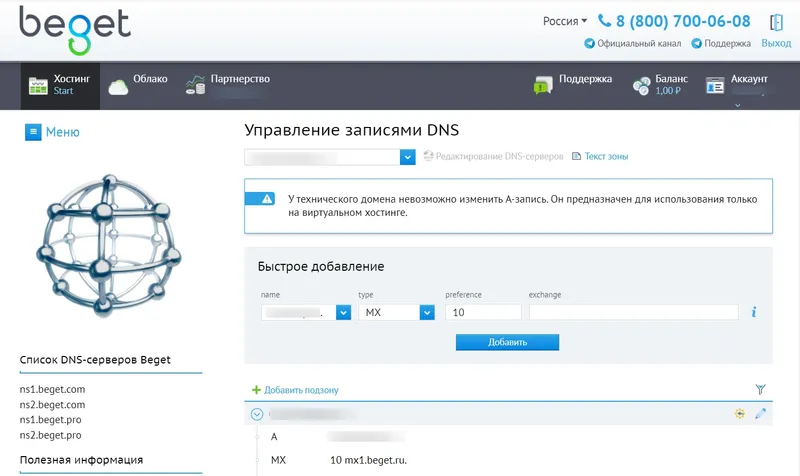
Task: Open the Баланс 1,00 ₽ section
Action: 671,85
